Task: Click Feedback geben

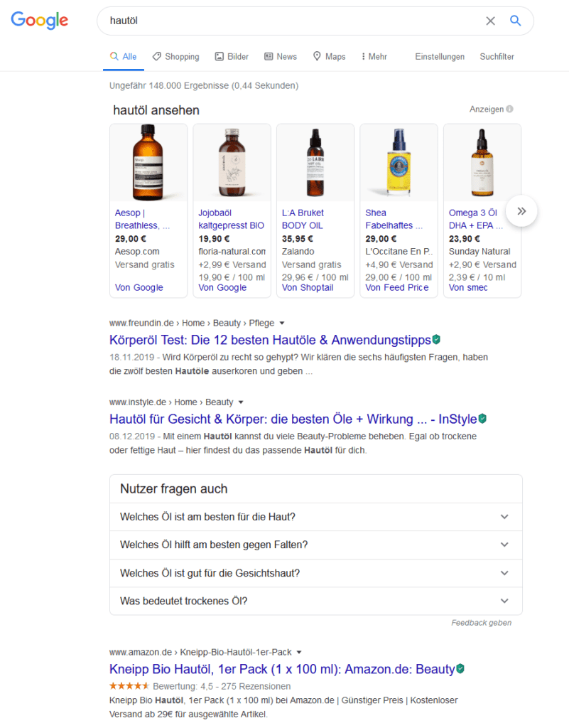Action: [x=482, y=623]
